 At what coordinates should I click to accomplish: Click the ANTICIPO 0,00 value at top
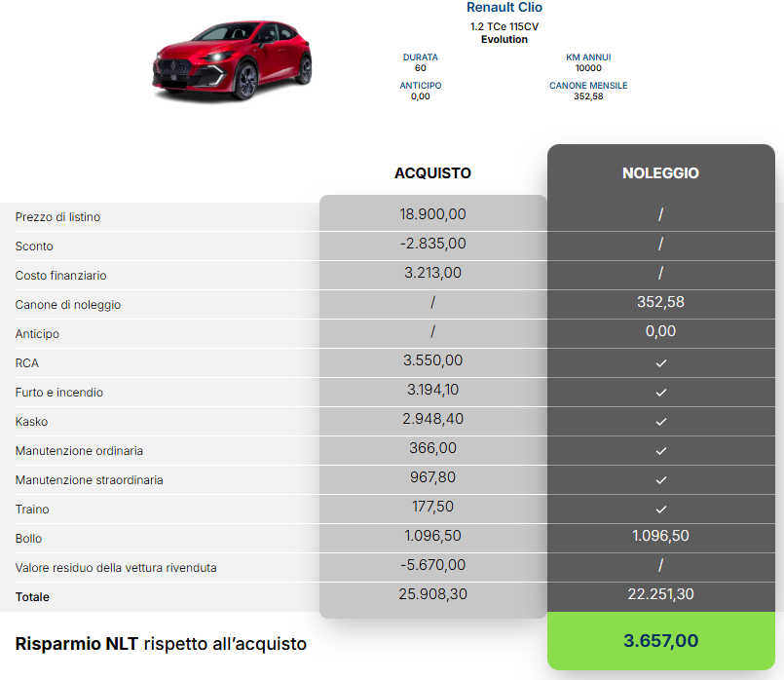(421, 96)
